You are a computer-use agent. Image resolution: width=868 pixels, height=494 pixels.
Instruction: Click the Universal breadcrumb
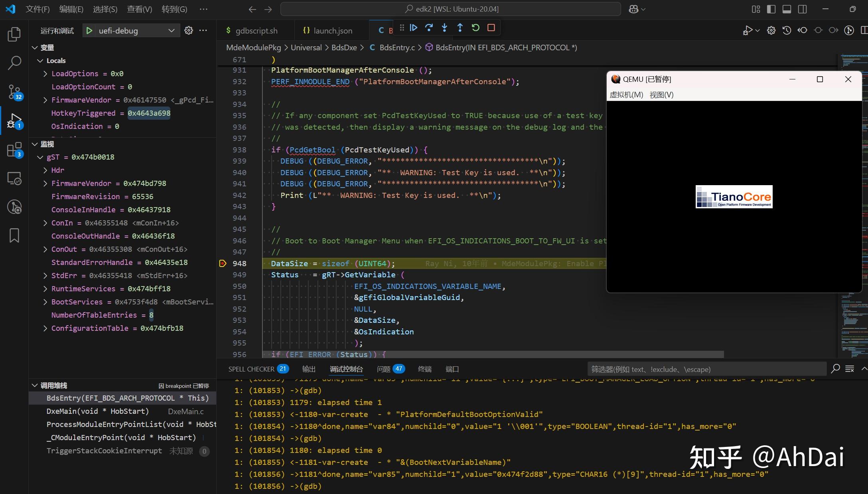pyautogui.click(x=306, y=47)
